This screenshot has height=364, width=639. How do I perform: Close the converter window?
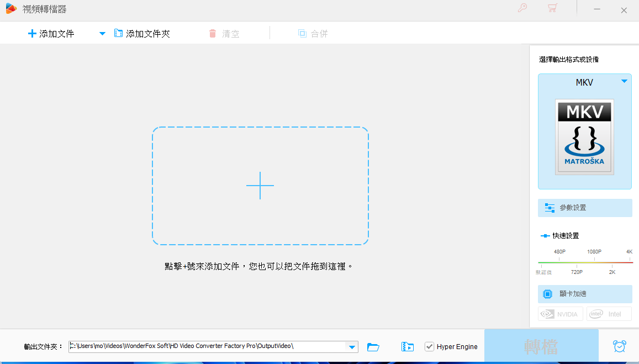tap(624, 10)
